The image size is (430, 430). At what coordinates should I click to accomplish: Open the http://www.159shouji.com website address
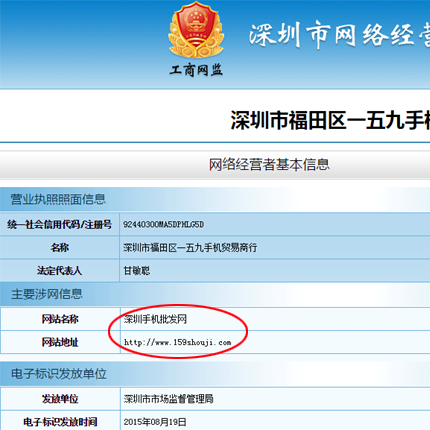pyautogui.click(x=177, y=342)
